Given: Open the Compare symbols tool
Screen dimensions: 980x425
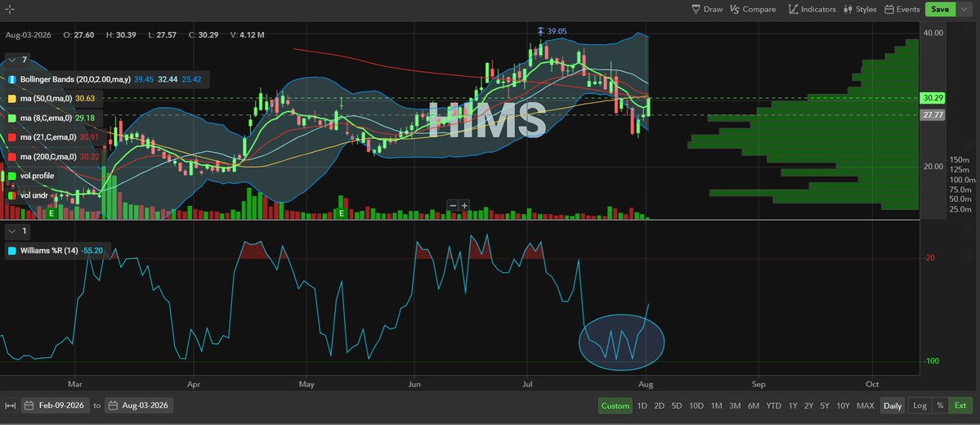Looking at the screenshot, I should click(753, 9).
